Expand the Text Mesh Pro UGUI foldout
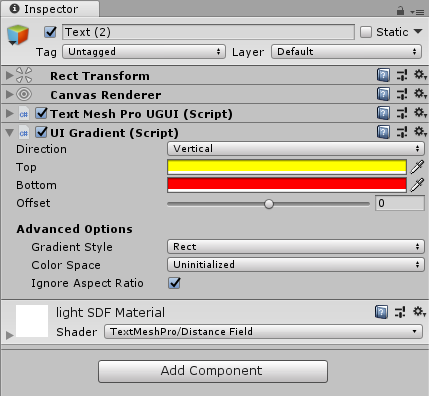Viewport: 429px width, 396px height. click(x=9, y=114)
